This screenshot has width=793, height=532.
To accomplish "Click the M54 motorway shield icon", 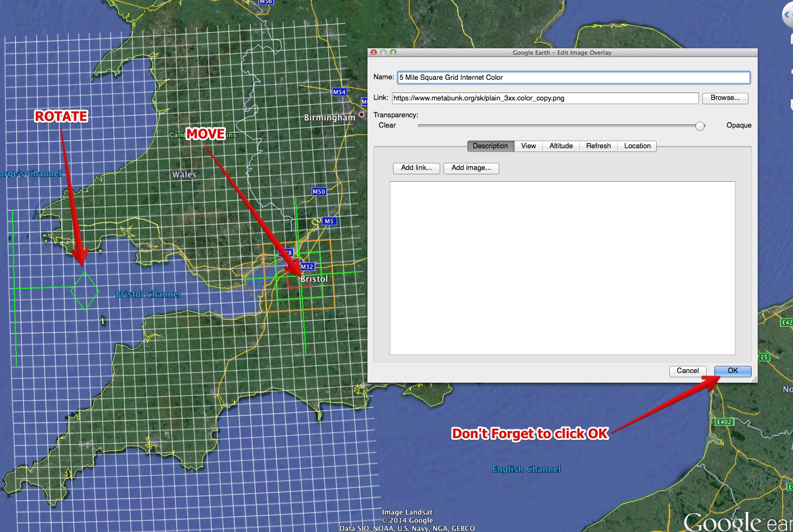I will click(339, 92).
